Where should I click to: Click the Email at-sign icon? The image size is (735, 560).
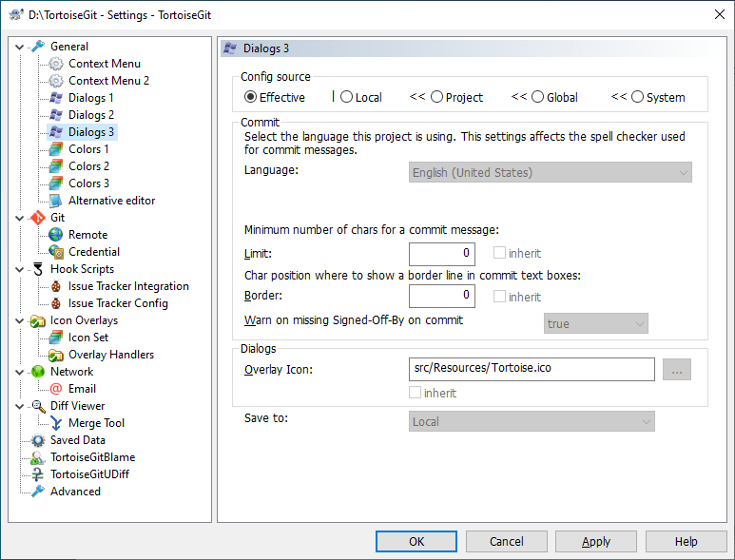pos(56,389)
